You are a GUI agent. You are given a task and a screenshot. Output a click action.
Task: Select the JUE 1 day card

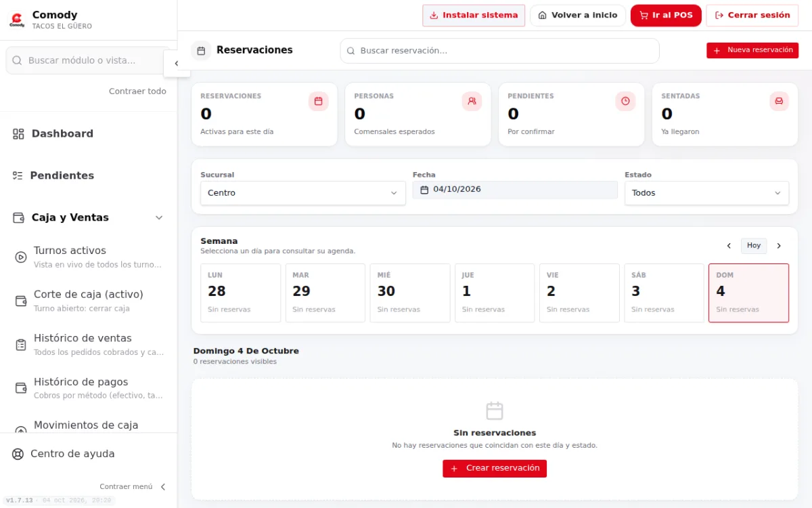tap(495, 293)
